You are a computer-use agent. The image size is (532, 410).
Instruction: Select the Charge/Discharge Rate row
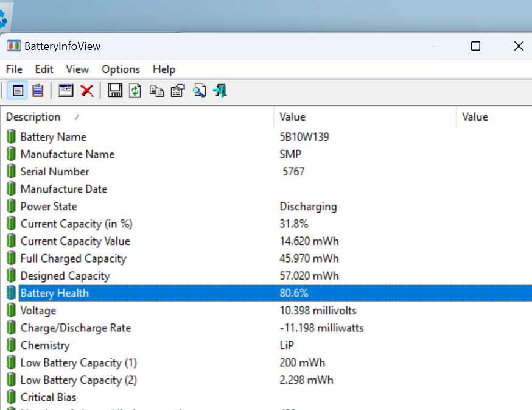pos(266,328)
